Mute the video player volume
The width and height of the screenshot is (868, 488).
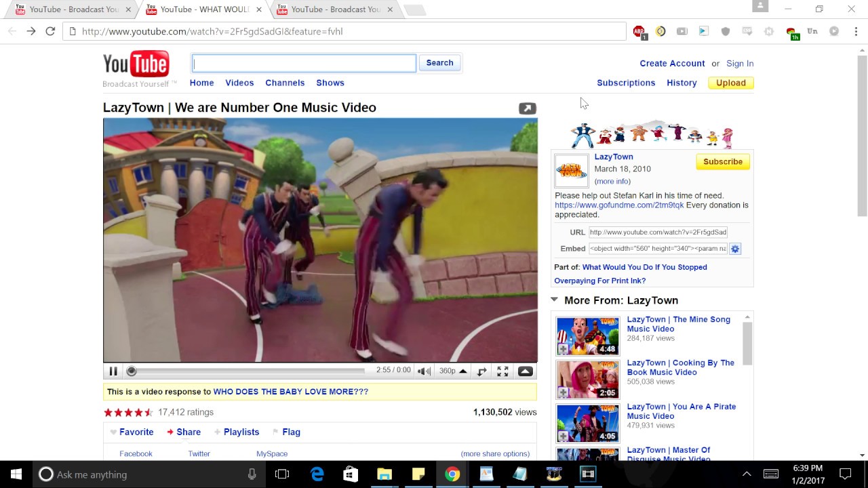424,371
